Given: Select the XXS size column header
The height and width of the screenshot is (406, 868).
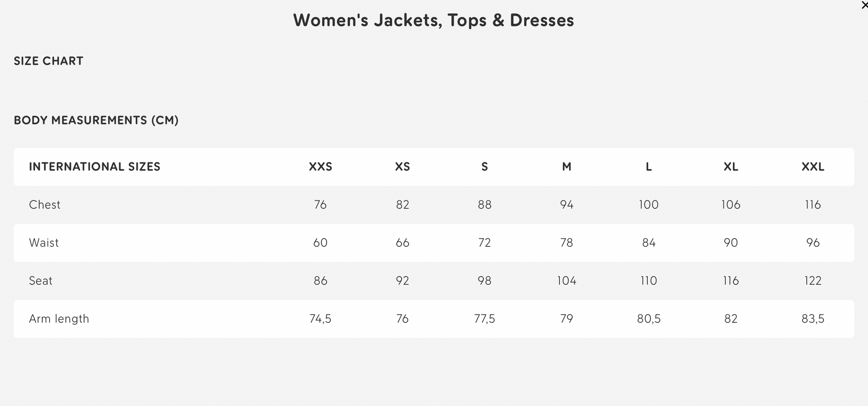Looking at the screenshot, I should pyautogui.click(x=319, y=167).
